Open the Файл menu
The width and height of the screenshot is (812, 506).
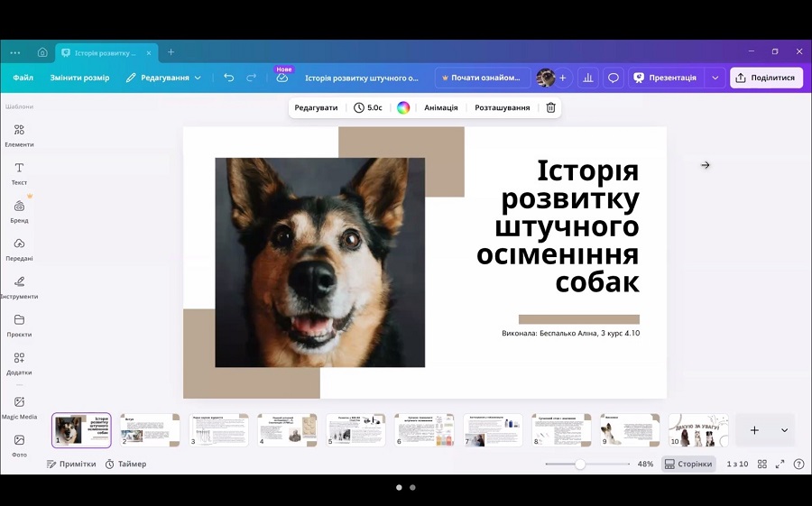23,78
